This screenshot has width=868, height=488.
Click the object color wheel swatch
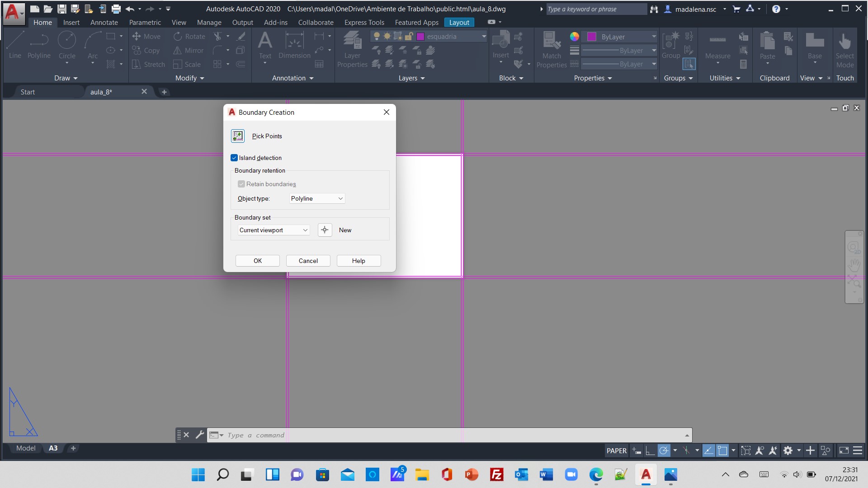(x=575, y=37)
